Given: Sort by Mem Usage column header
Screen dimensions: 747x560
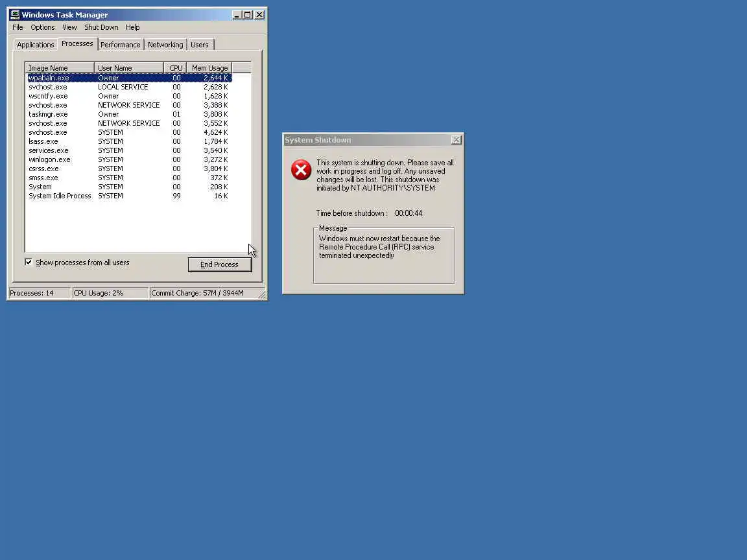Looking at the screenshot, I should pyautogui.click(x=209, y=68).
